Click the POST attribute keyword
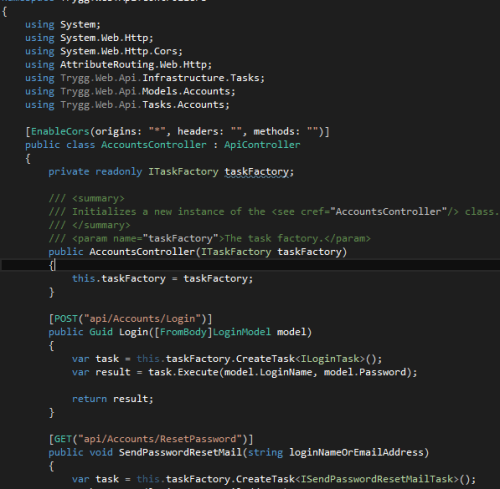This screenshot has height=489, width=500. point(66,319)
